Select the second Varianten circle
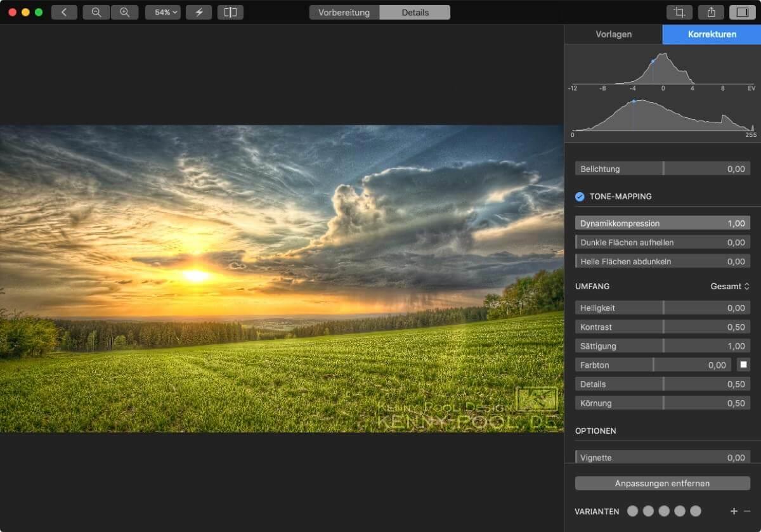 (648, 511)
